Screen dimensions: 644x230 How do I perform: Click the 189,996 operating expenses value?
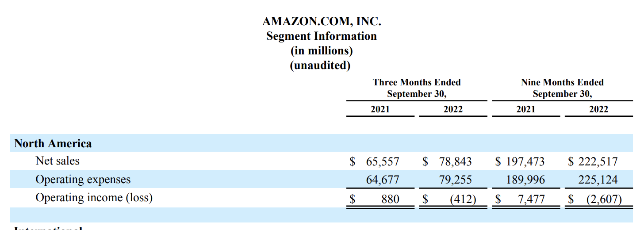pyautogui.click(x=525, y=180)
